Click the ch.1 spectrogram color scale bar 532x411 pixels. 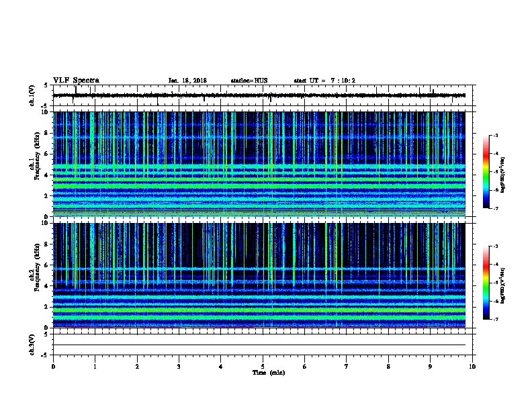pos(486,172)
